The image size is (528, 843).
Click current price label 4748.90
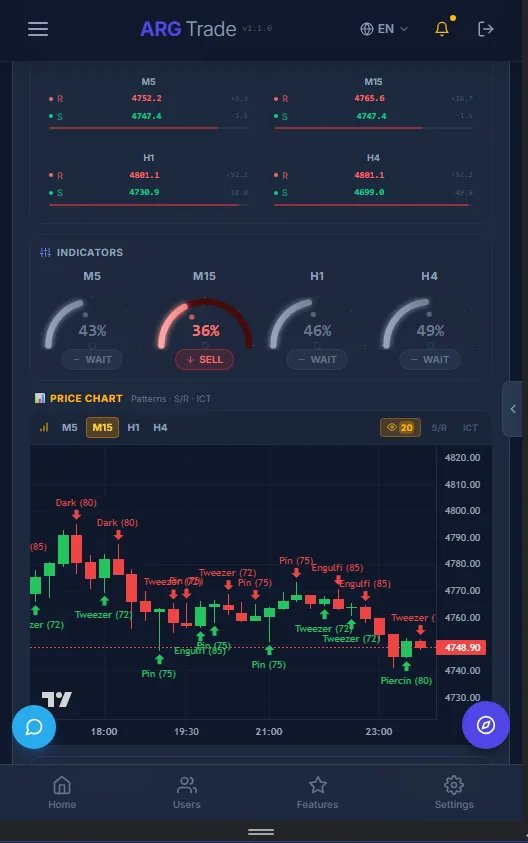pyautogui.click(x=461, y=647)
